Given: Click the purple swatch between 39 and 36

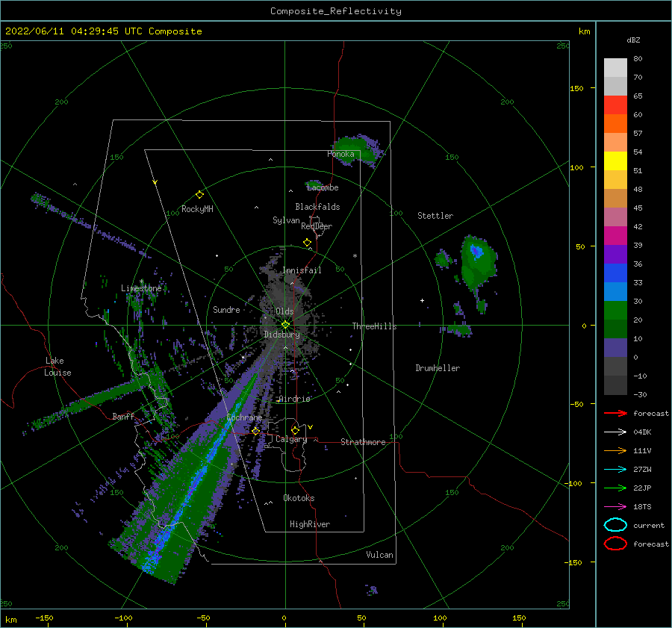Looking at the screenshot, I should pyautogui.click(x=615, y=254).
